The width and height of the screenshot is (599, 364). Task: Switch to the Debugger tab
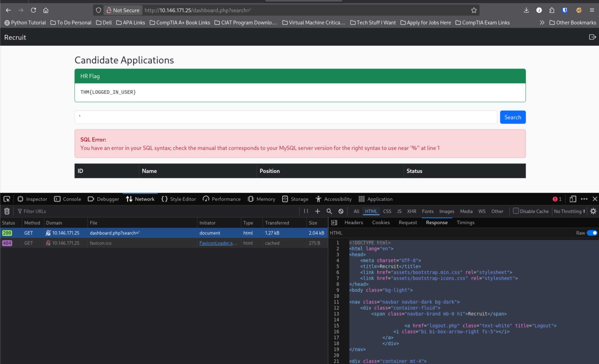[103, 199]
